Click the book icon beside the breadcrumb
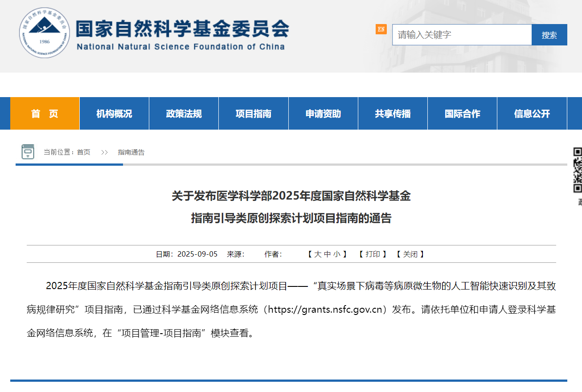Image resolution: width=582 pixels, height=392 pixels. 28,152
